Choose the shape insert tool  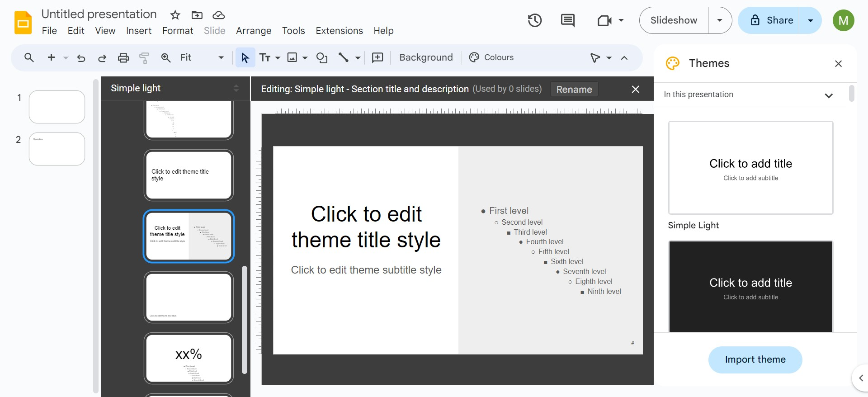(322, 57)
